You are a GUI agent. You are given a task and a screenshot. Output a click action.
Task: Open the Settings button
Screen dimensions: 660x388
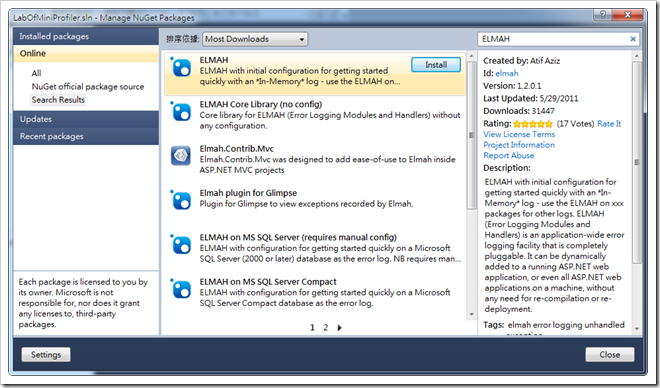pos(46,355)
